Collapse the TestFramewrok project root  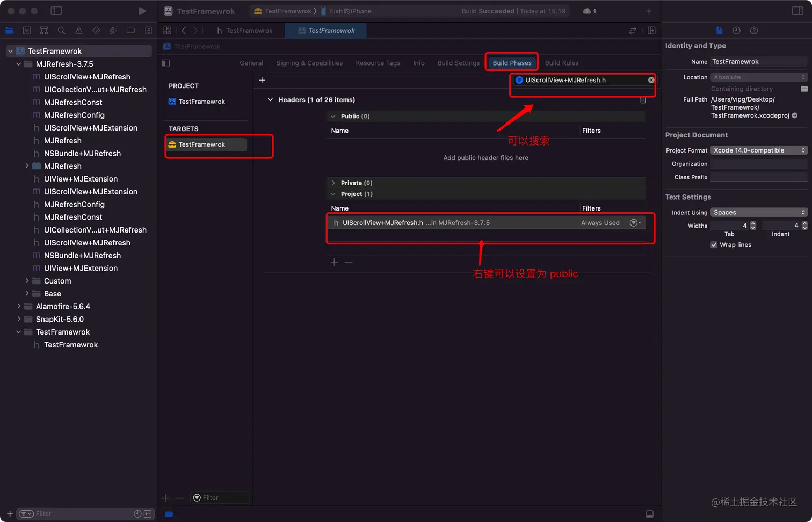point(10,51)
